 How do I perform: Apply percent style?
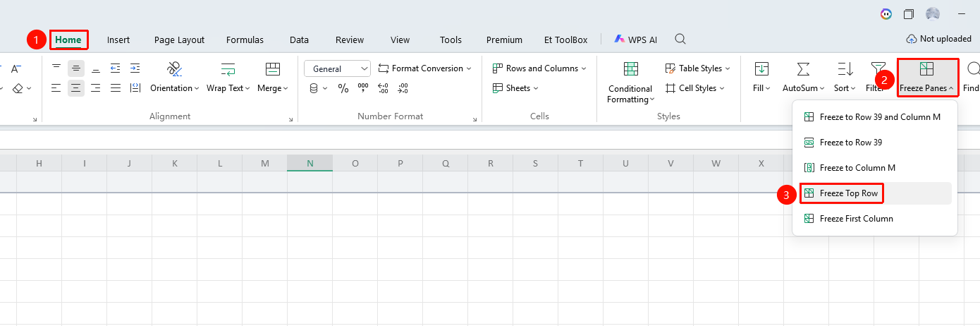coord(343,88)
